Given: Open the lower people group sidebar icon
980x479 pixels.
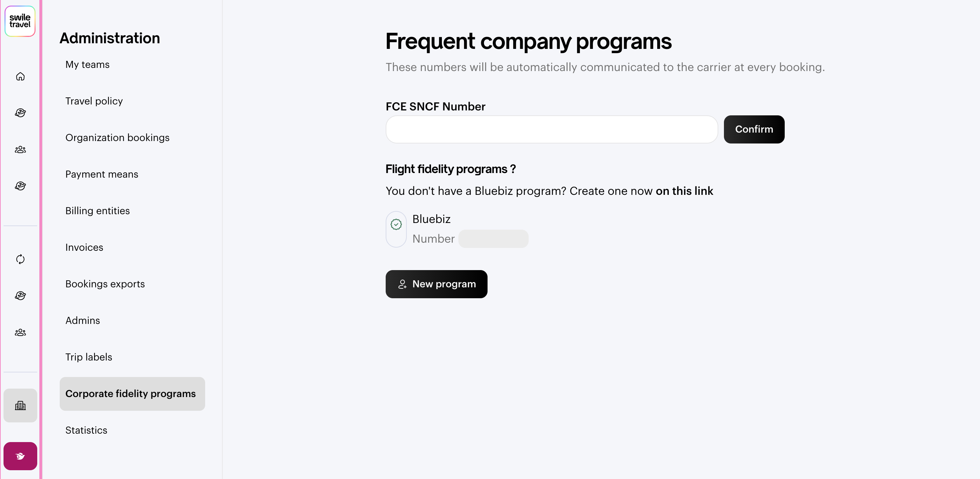Looking at the screenshot, I should pyautogui.click(x=20, y=332).
